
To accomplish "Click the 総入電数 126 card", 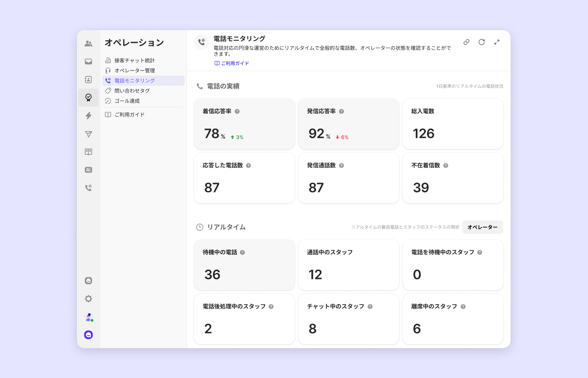I will [x=453, y=124].
